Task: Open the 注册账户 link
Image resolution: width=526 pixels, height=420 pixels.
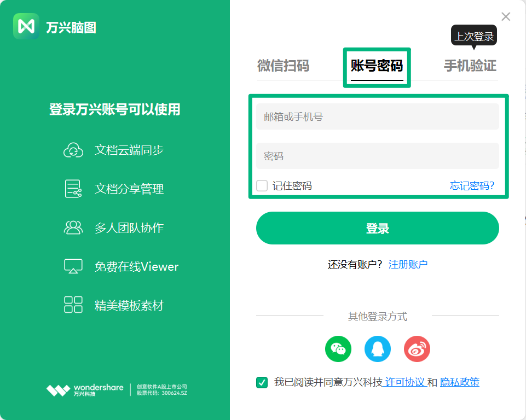Action: tap(408, 265)
